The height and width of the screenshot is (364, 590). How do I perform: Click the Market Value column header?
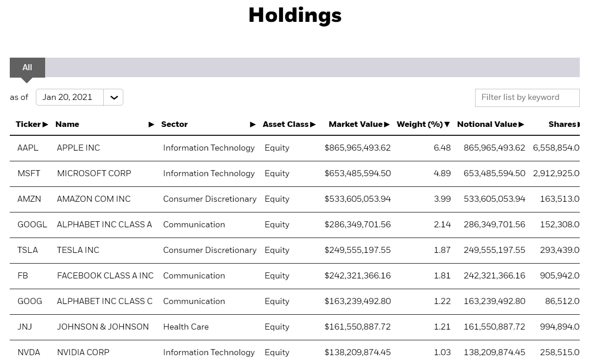click(355, 125)
